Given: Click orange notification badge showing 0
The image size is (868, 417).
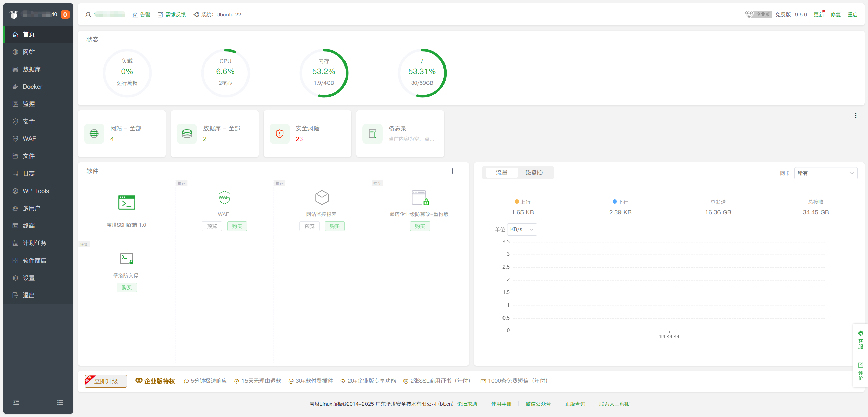Looking at the screenshot, I should [65, 15].
